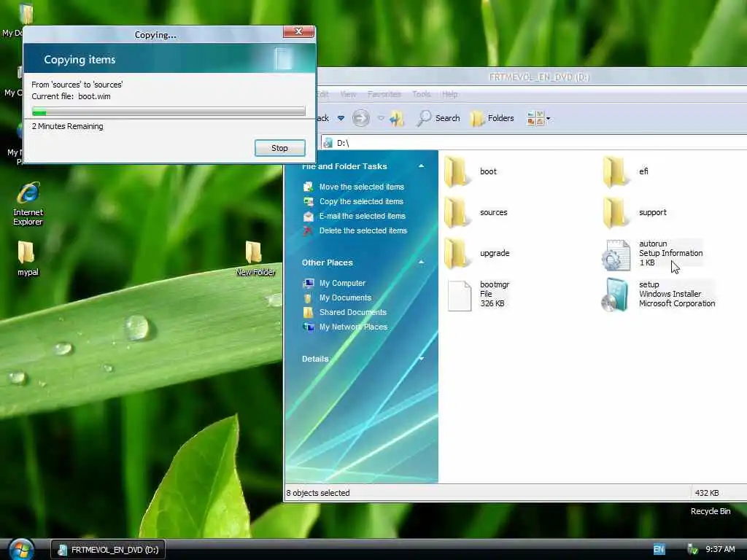Click the EN language indicator
The height and width of the screenshot is (560, 747).
(659, 550)
